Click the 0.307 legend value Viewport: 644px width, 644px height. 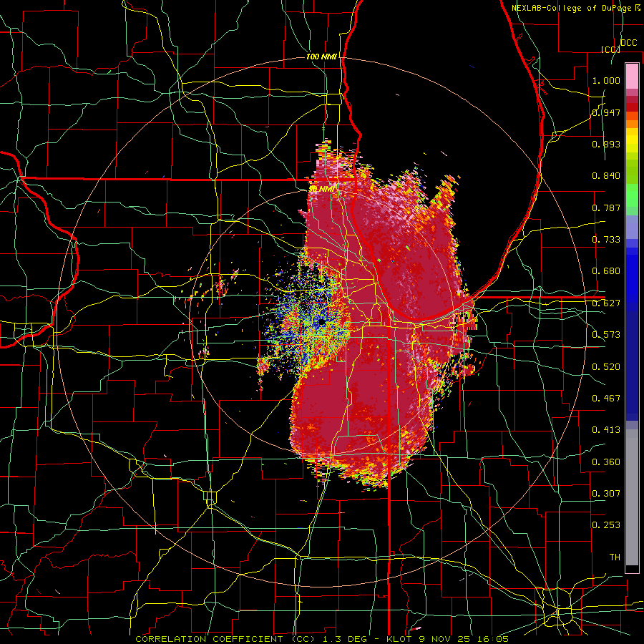[x=606, y=493]
